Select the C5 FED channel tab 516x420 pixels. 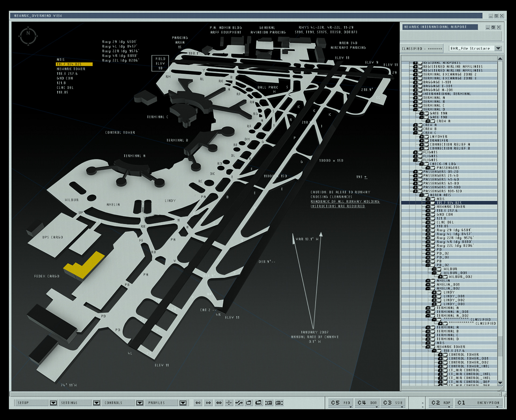click(x=341, y=403)
